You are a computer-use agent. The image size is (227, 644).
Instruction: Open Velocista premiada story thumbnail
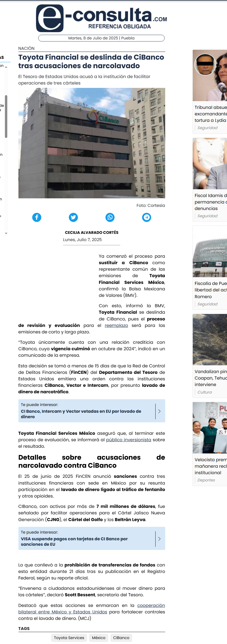click(210, 428)
